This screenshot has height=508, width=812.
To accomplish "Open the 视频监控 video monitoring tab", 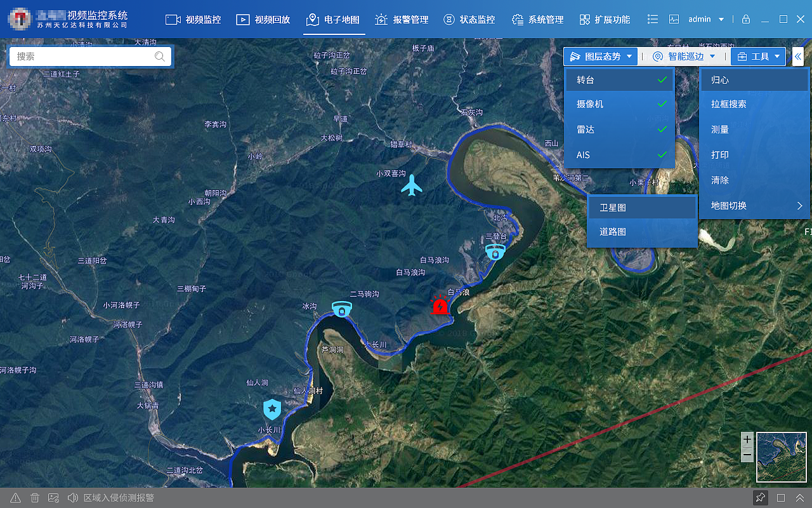I will pyautogui.click(x=193, y=20).
